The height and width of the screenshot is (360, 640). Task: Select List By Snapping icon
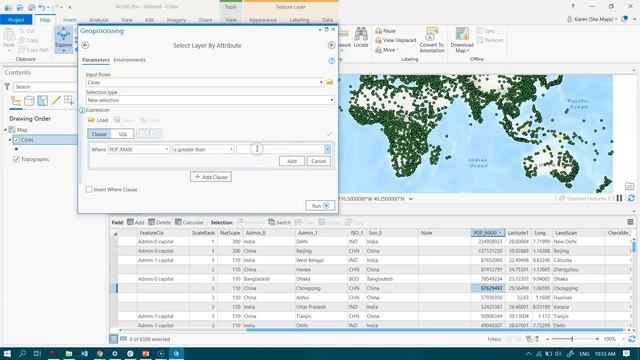pyautogui.click(x=69, y=100)
